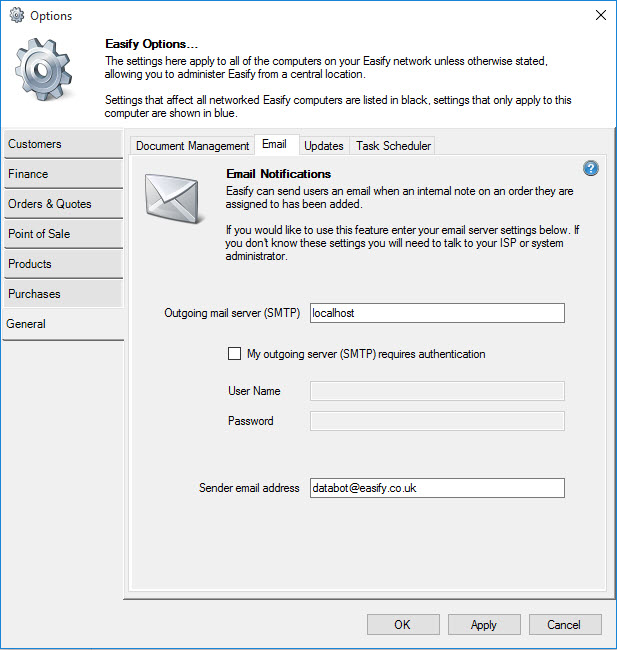
Task: Click the Email Notifications heading text
Action: 278,174
